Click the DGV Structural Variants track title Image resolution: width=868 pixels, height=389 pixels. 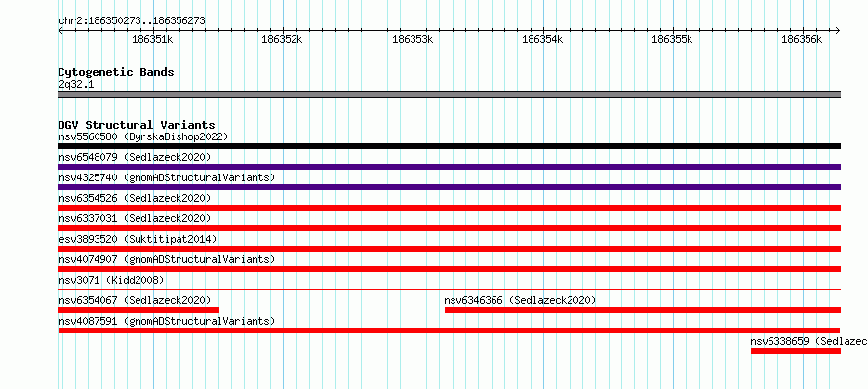coord(137,125)
